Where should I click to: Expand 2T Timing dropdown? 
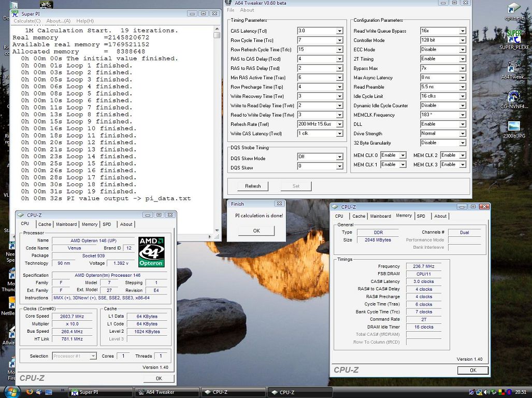click(463, 59)
